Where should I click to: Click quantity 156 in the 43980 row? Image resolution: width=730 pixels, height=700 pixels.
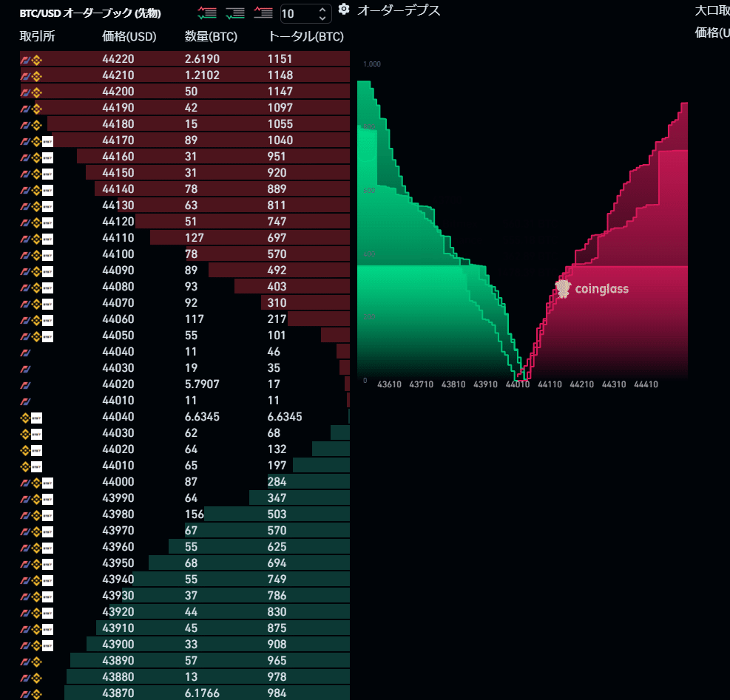(x=195, y=514)
